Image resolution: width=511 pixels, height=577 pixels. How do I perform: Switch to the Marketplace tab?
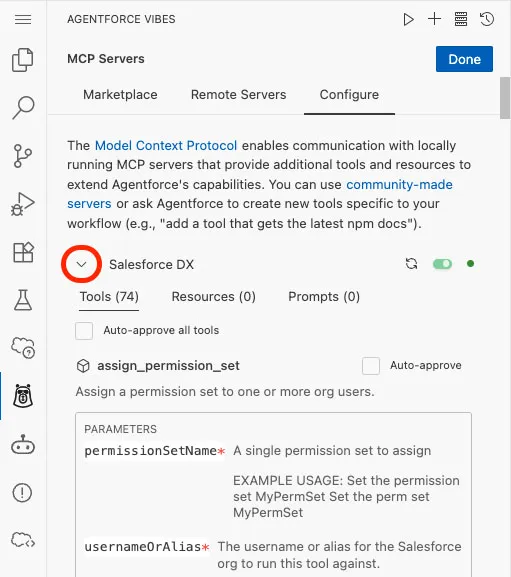120,95
